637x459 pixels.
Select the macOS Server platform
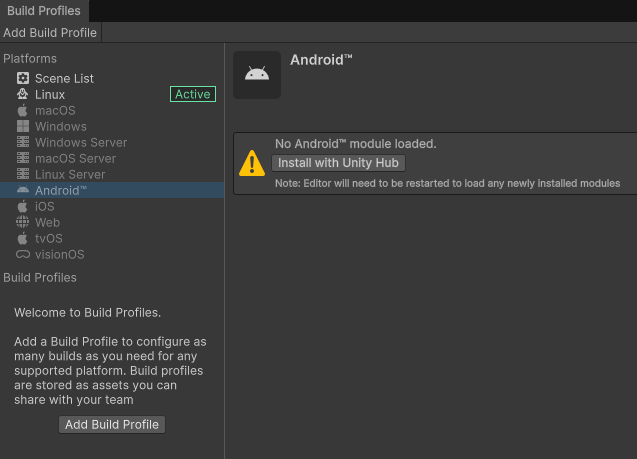[75, 158]
